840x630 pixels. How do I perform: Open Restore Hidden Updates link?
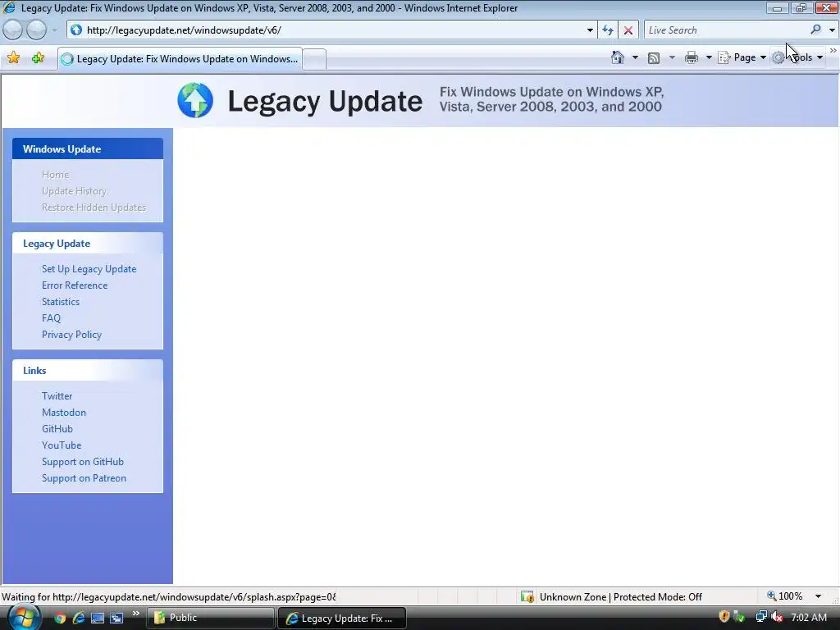pos(94,208)
